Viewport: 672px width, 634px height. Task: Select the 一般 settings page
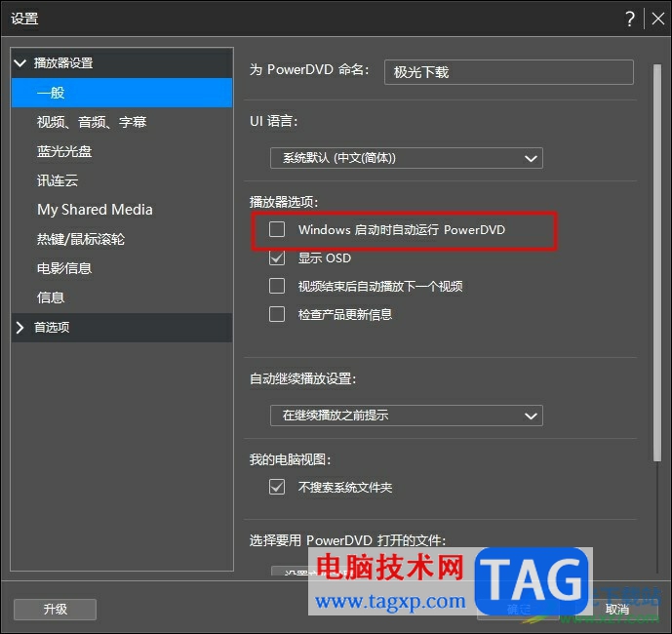coord(122,93)
